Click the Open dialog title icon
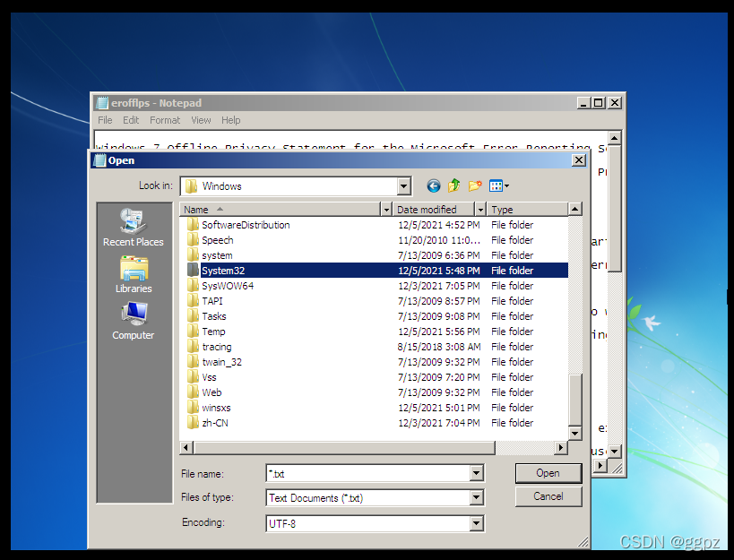 click(99, 160)
